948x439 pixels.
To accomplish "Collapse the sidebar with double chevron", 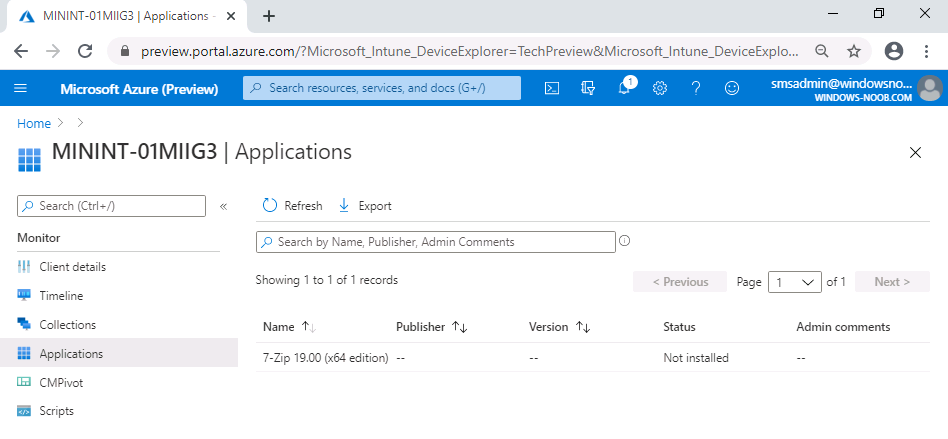I will pyautogui.click(x=223, y=206).
